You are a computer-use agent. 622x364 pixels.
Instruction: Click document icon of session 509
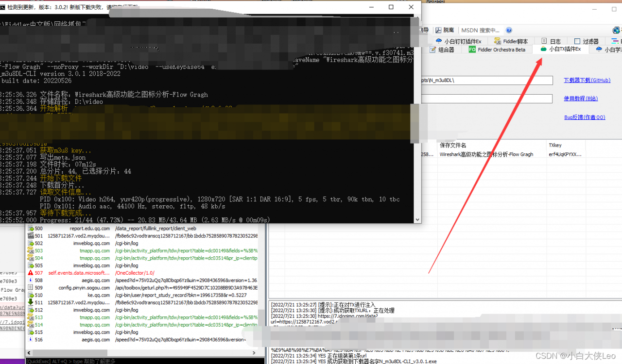(x=30, y=288)
